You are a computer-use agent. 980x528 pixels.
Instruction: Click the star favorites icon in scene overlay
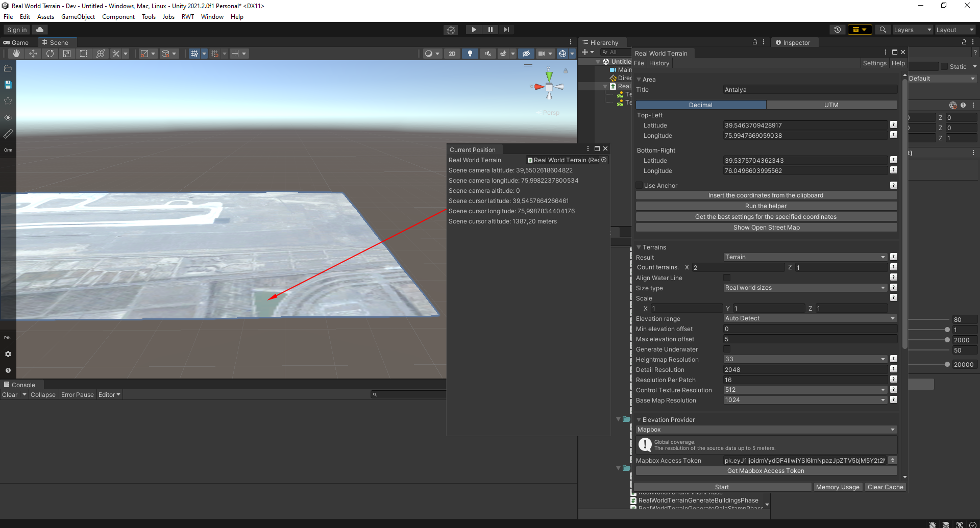[8, 101]
